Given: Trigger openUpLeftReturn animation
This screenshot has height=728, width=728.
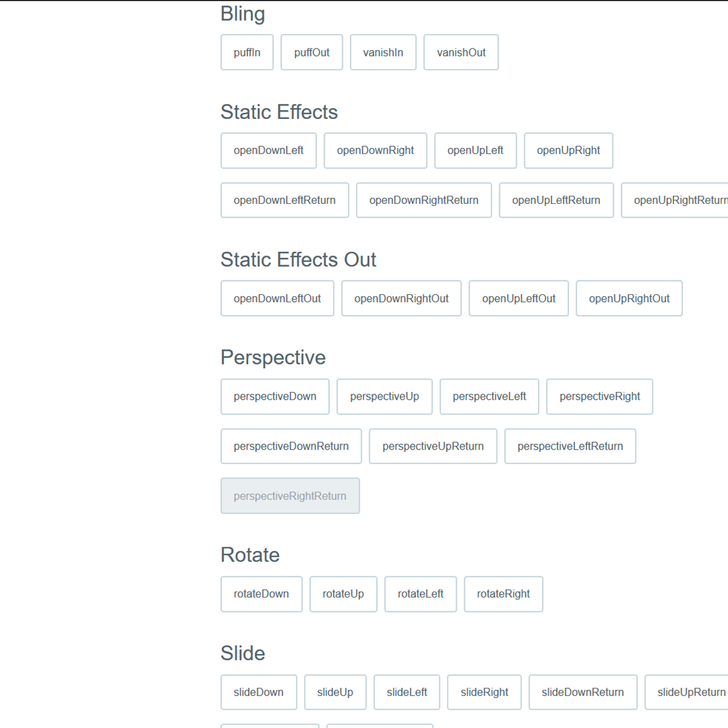Looking at the screenshot, I should [x=556, y=200].
